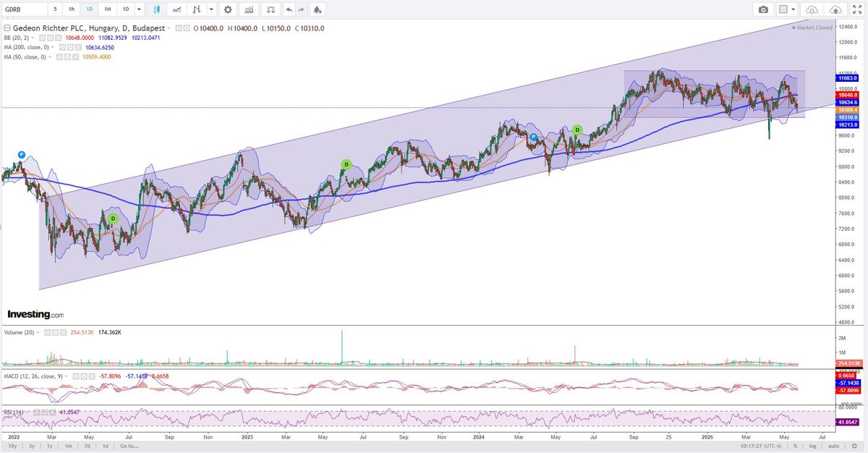
Task: Redo the last chart action
Action: [x=301, y=9]
